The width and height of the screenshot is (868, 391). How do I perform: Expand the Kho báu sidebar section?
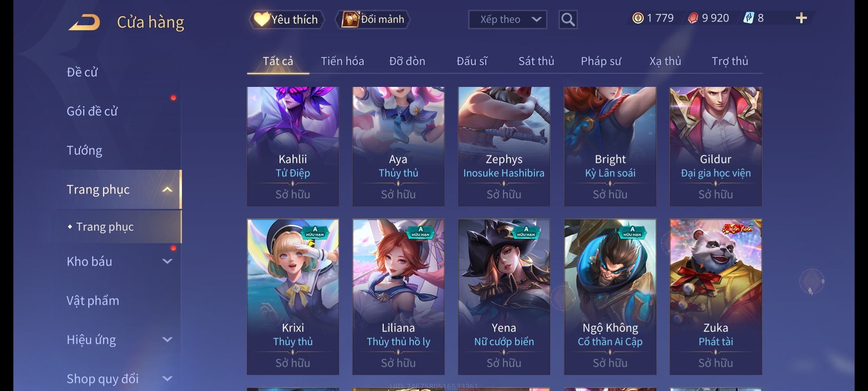click(x=167, y=261)
